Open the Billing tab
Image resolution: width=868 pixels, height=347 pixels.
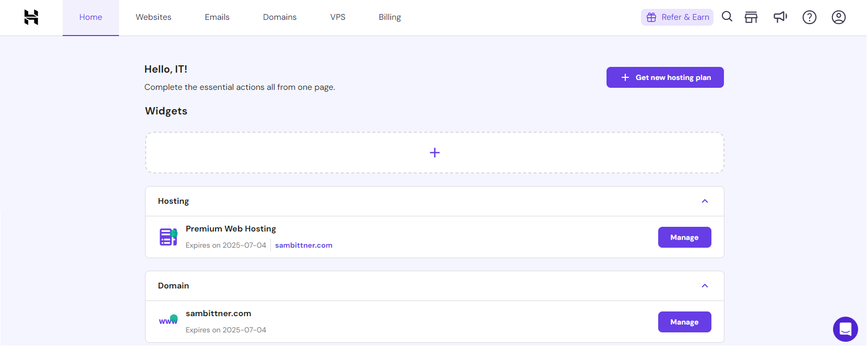[x=390, y=17]
